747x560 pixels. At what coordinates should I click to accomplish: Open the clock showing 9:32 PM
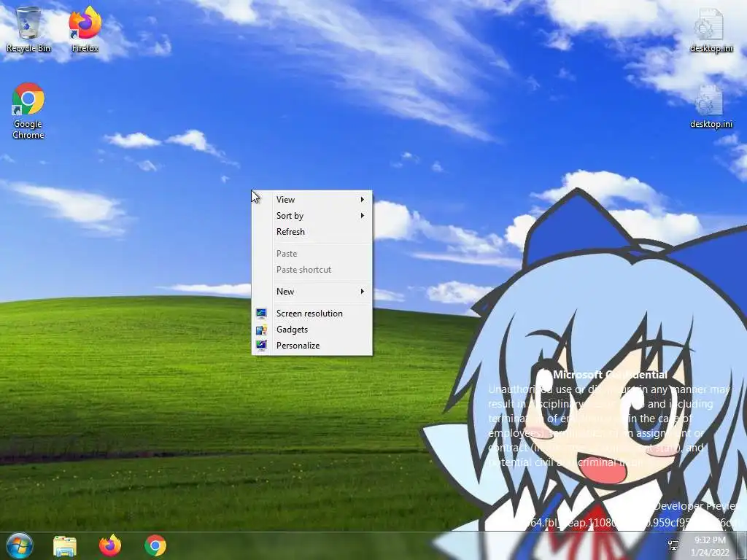(x=710, y=540)
